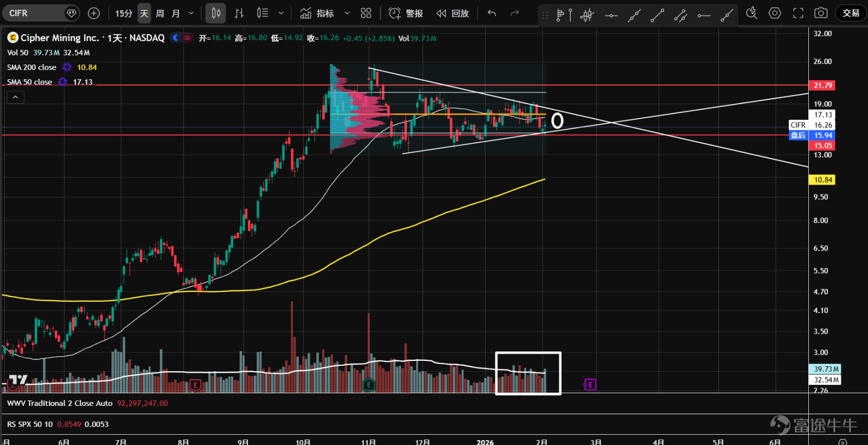This screenshot has width=868, height=445.
Task: Select the 天 daily timeframe
Action: point(144,13)
